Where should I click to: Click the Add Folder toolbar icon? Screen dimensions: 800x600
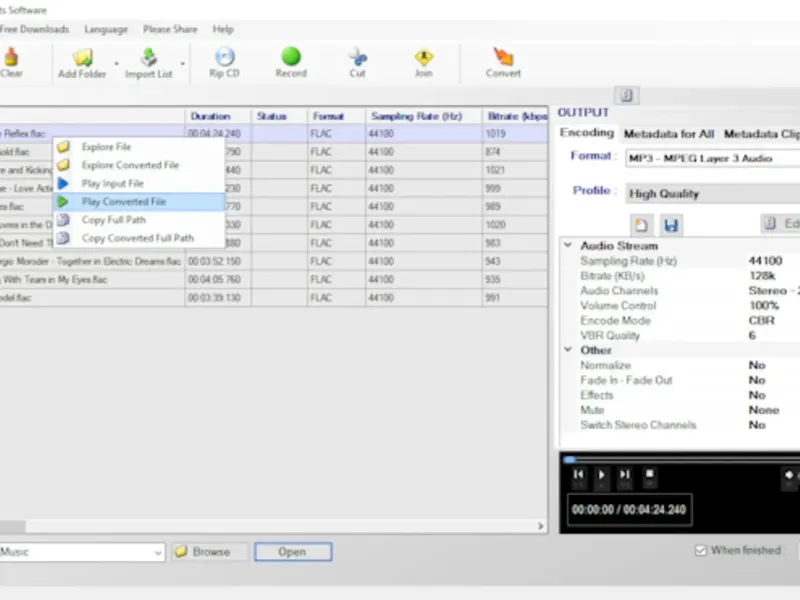[x=81, y=59]
